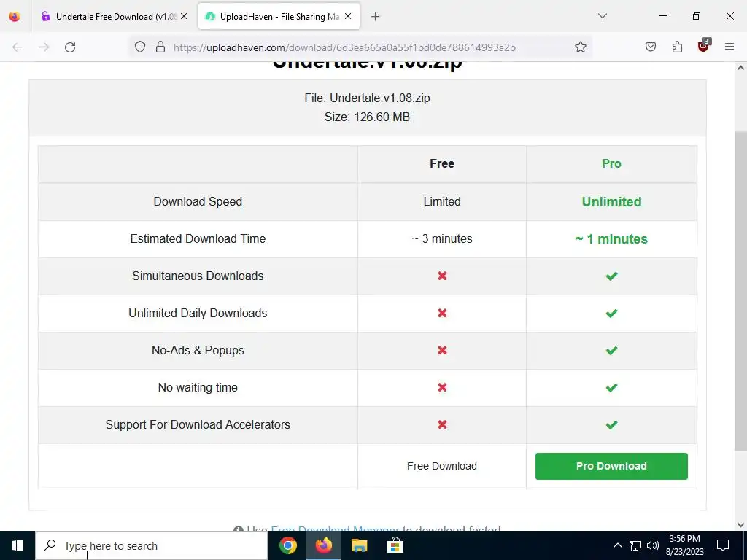Open Firefox application menu (hamburger icon)
The height and width of the screenshot is (560, 747).
tap(729, 47)
